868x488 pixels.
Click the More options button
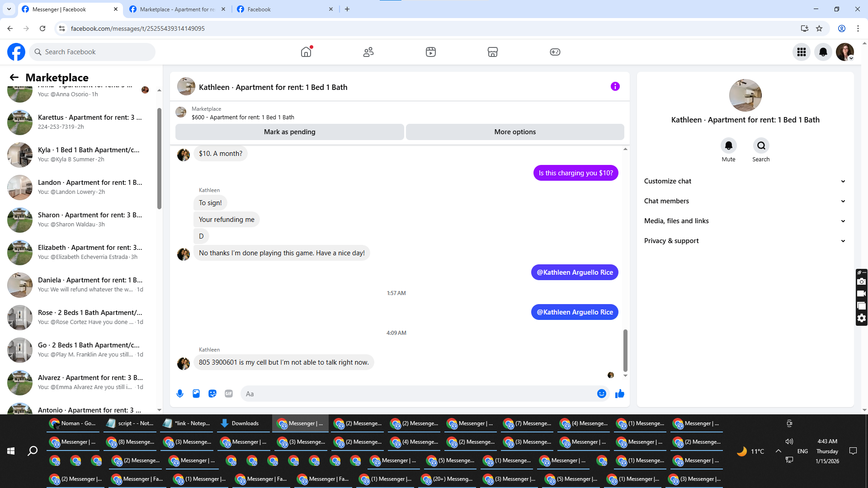click(515, 132)
